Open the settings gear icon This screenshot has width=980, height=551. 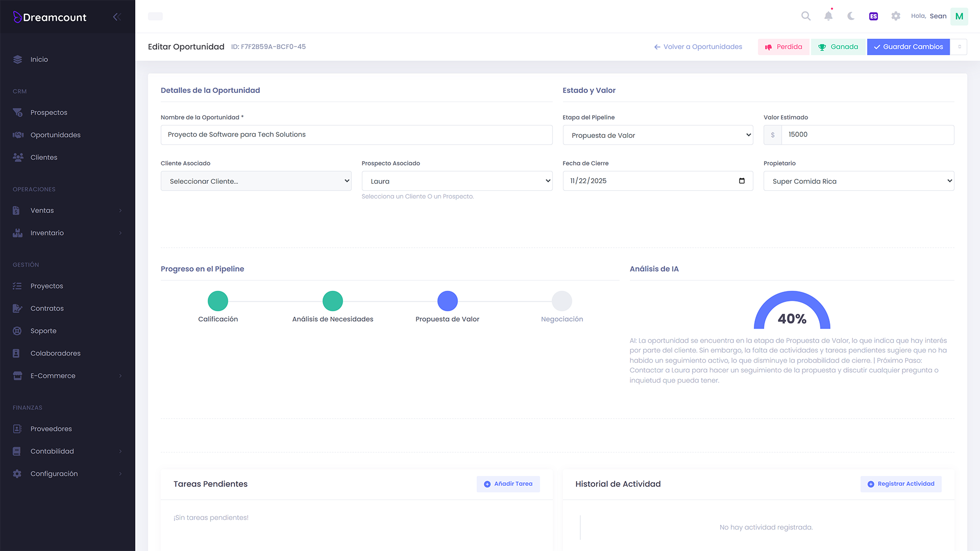click(896, 16)
